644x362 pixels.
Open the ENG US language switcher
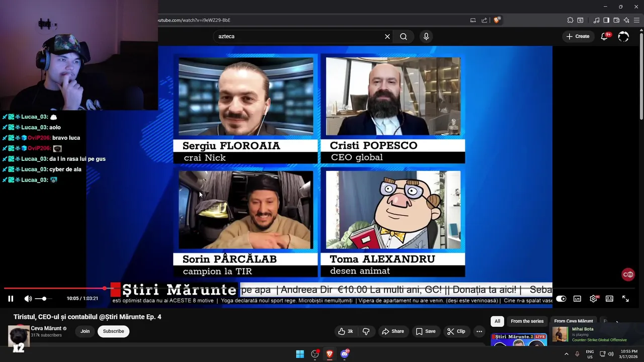[x=590, y=354]
